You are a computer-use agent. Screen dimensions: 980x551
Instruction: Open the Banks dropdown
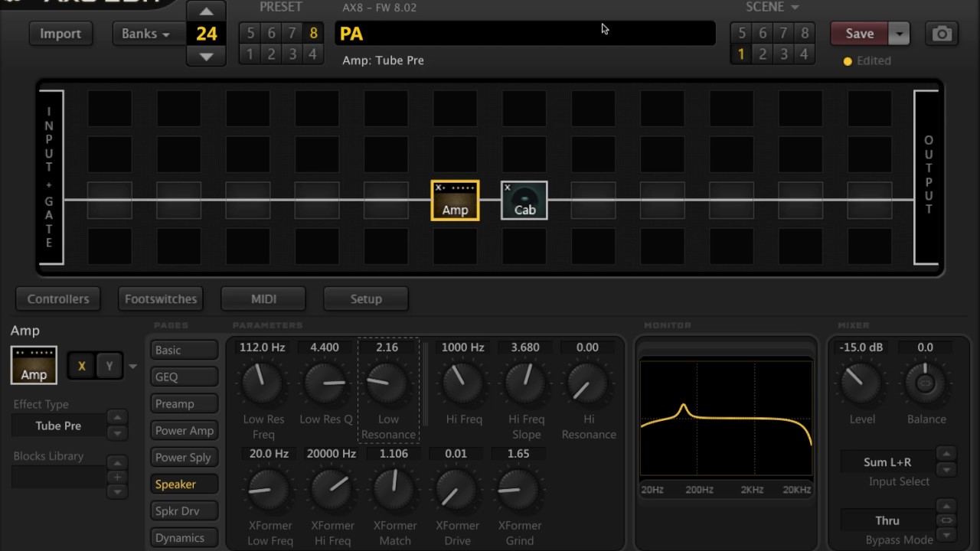pos(149,34)
